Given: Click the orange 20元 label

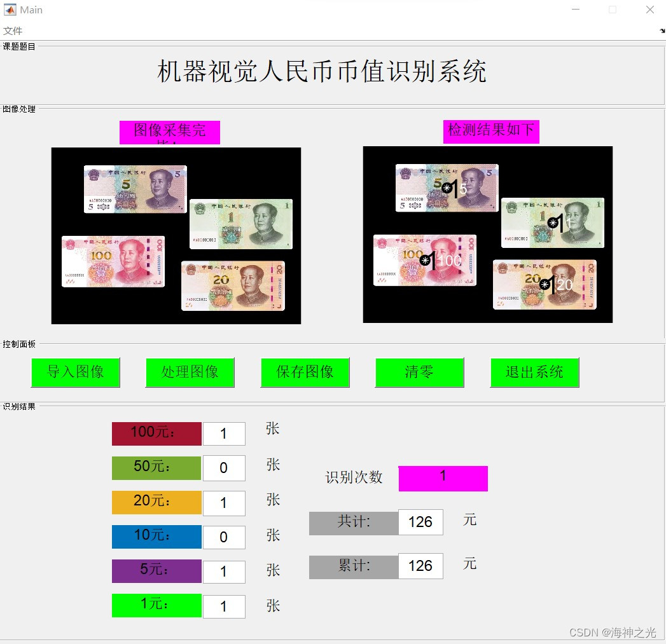Looking at the screenshot, I should 156,503.
